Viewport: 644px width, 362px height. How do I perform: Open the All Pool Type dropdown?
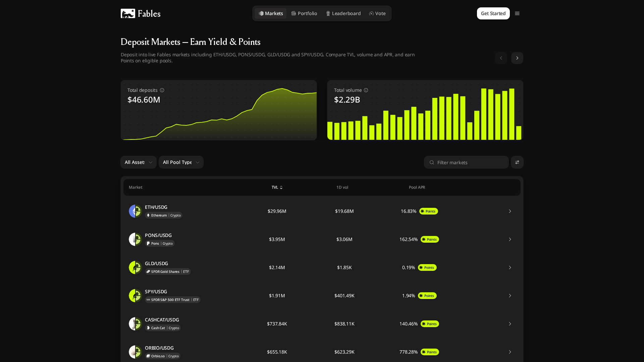pyautogui.click(x=181, y=162)
